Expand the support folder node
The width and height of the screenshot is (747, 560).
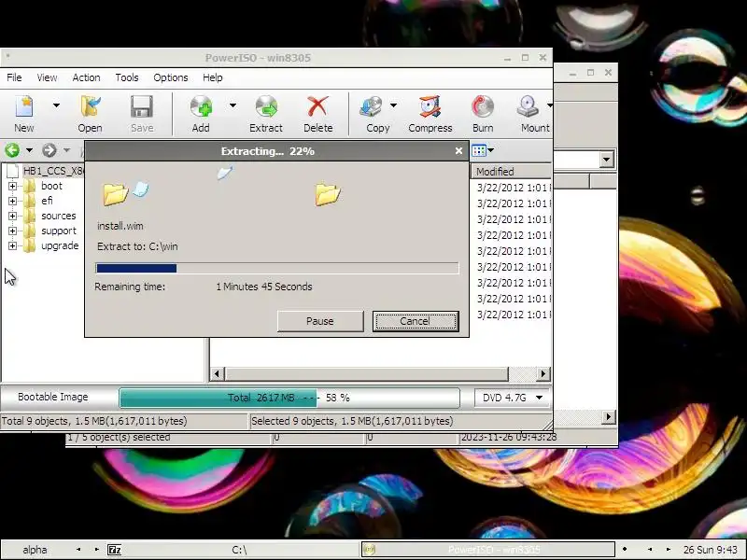pyautogui.click(x=13, y=231)
